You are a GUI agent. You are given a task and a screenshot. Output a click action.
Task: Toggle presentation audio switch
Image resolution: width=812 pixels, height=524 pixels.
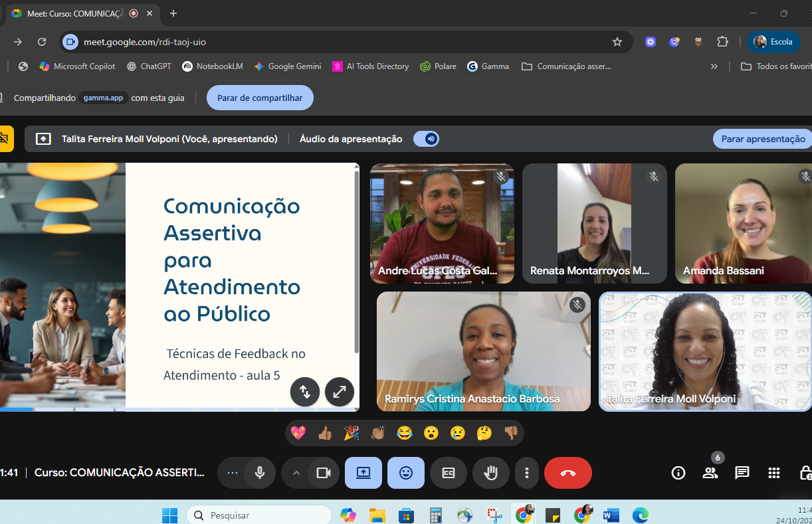[x=426, y=139]
